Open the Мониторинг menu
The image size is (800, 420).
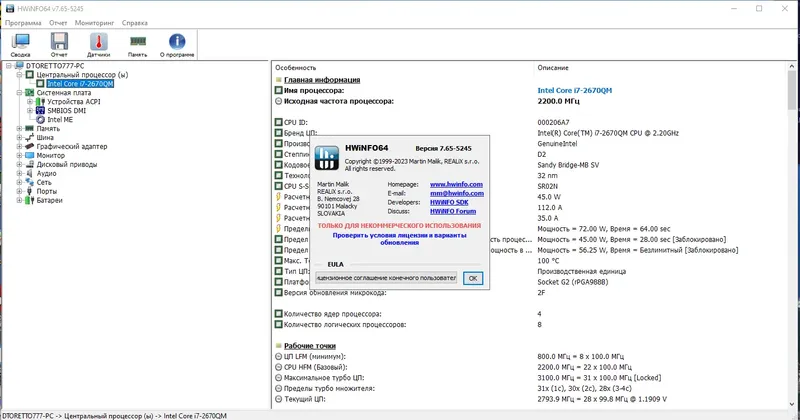94,23
